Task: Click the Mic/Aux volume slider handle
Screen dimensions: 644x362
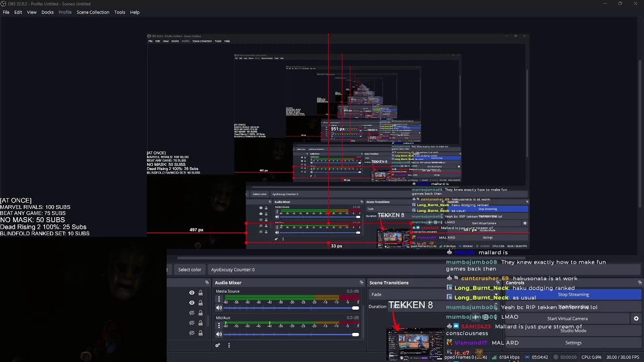Action: [x=355, y=334]
